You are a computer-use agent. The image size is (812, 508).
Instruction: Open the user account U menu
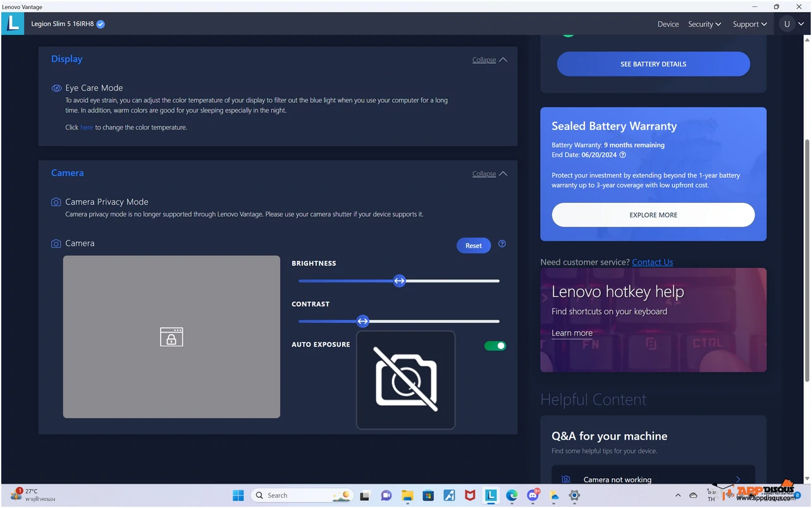[792, 24]
